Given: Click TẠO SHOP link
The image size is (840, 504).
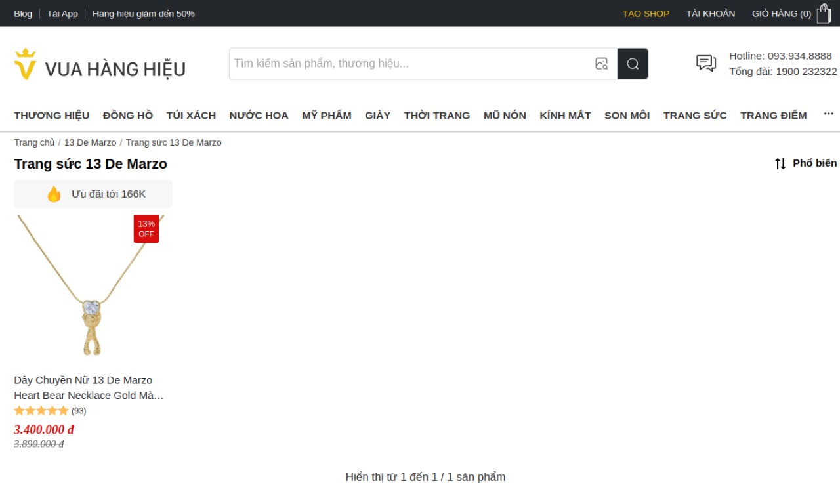Looking at the screenshot, I should [x=646, y=13].
